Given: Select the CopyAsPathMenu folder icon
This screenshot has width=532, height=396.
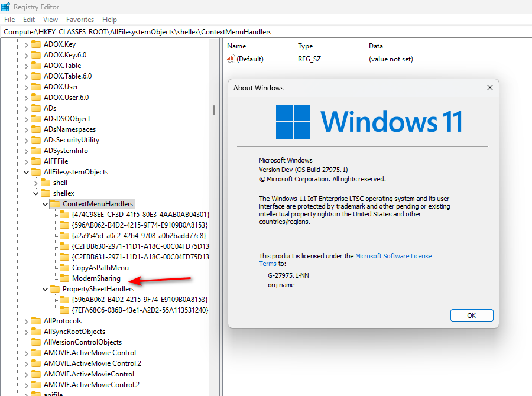Looking at the screenshot, I should (x=64, y=268).
